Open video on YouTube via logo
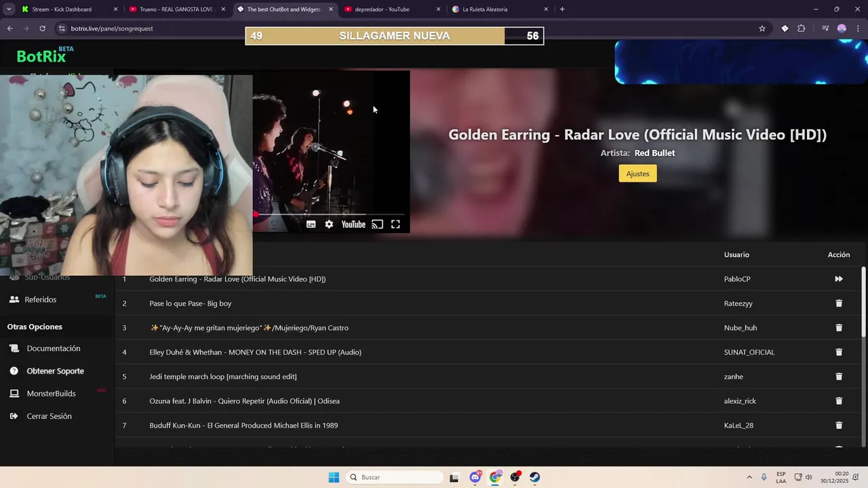Image resolution: width=868 pixels, height=488 pixels. (x=353, y=224)
